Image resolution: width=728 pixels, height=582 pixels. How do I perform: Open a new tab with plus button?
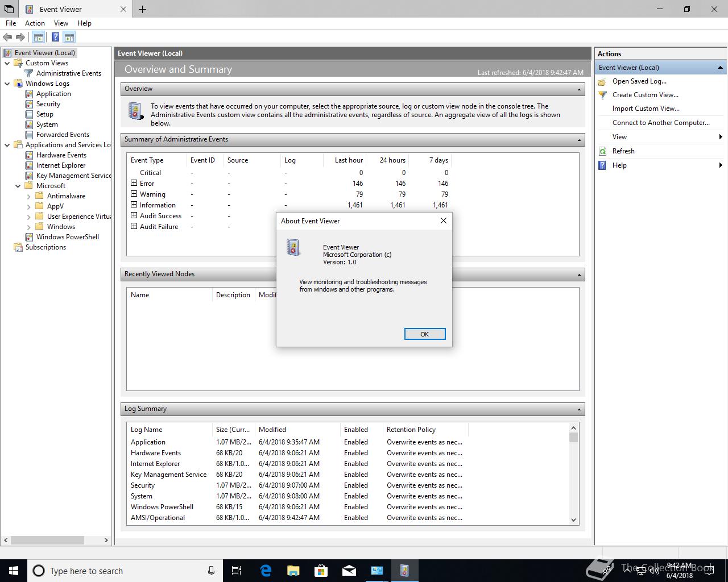[142, 9]
